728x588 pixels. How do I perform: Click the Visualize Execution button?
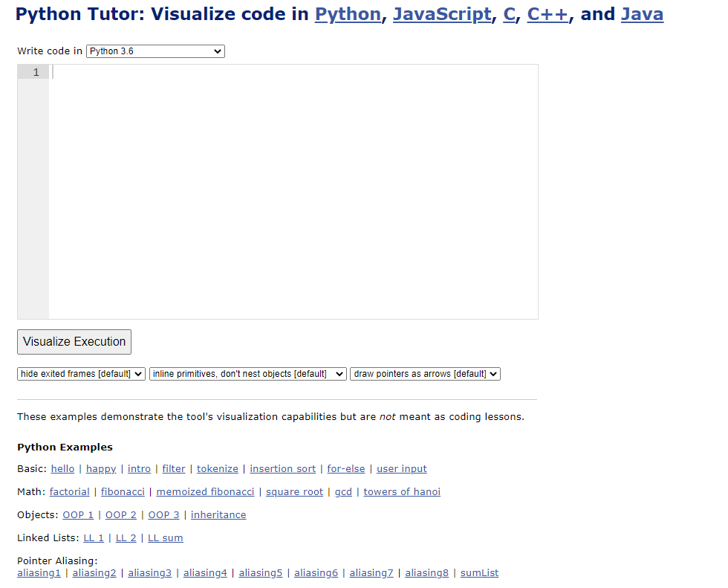[x=74, y=342]
